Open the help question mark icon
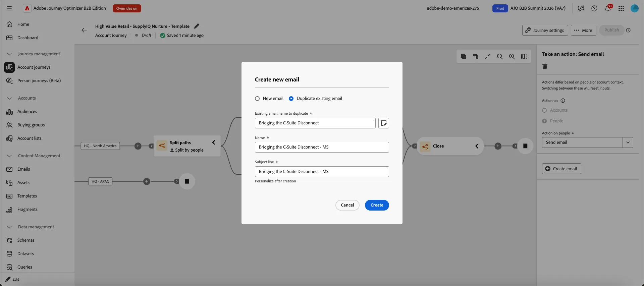The width and height of the screenshot is (644, 286). pos(594,8)
